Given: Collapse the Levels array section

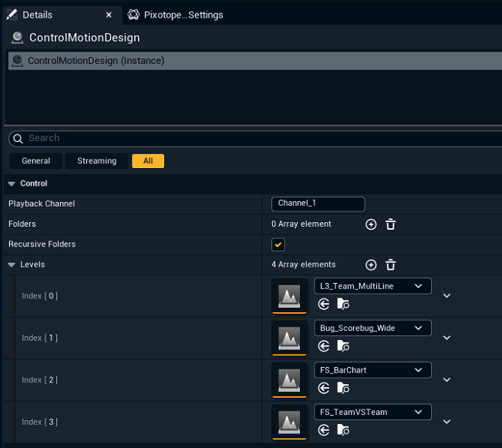Looking at the screenshot, I should coord(12,264).
